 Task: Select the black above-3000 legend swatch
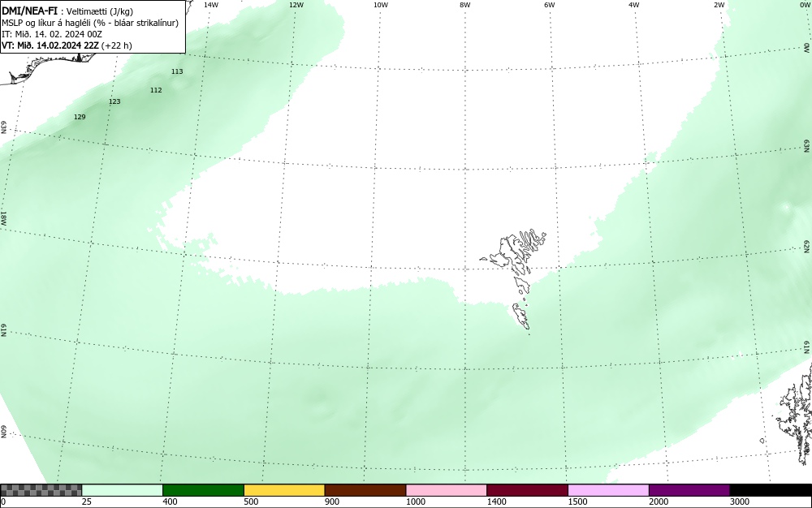tap(771, 490)
